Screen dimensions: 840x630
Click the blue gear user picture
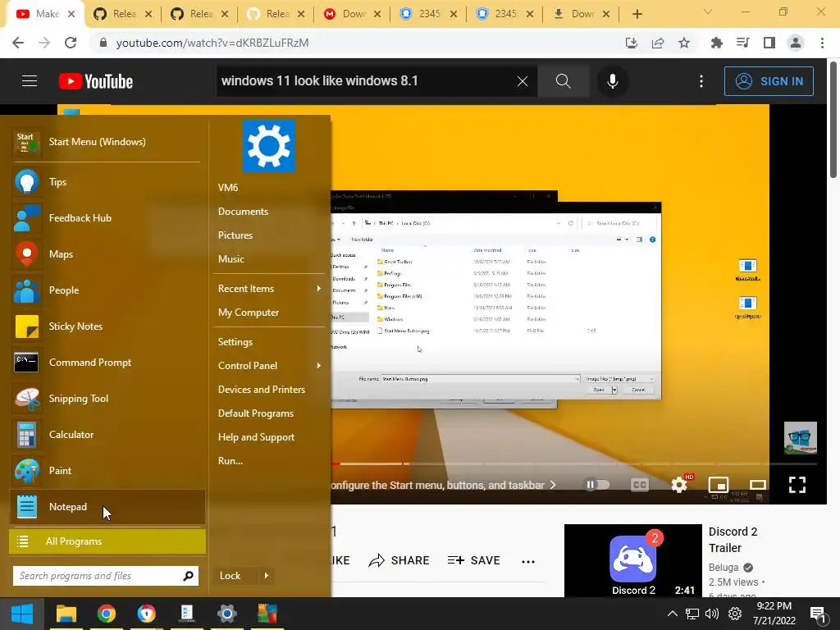pos(269,146)
